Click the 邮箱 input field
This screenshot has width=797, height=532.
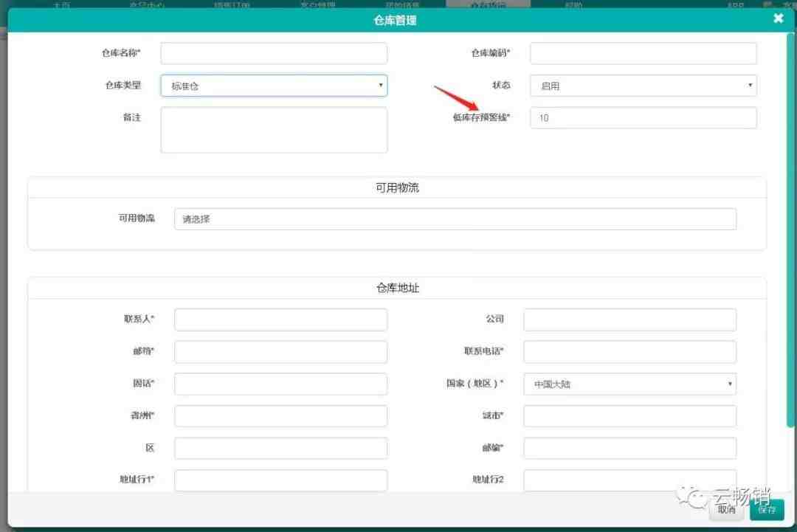pos(280,352)
